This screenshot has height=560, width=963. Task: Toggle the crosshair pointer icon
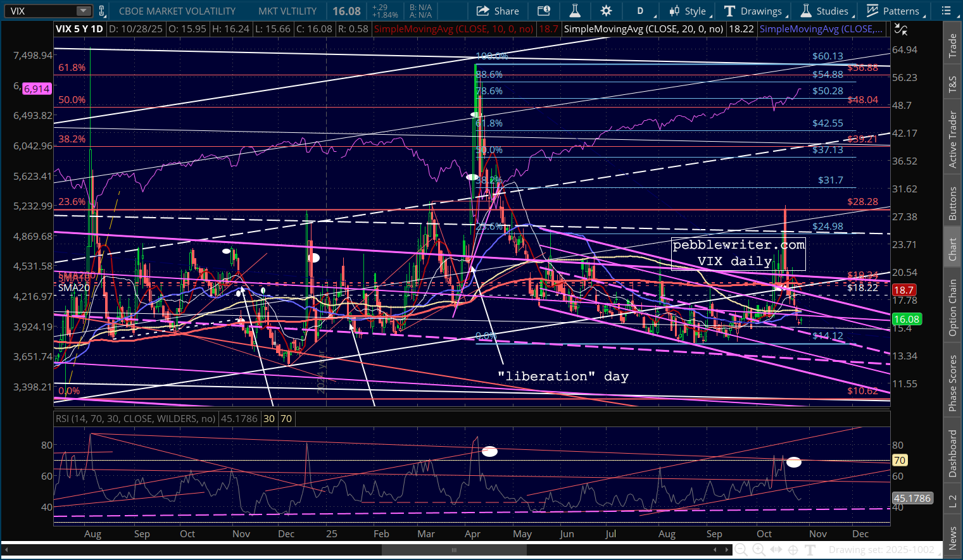[793, 550]
